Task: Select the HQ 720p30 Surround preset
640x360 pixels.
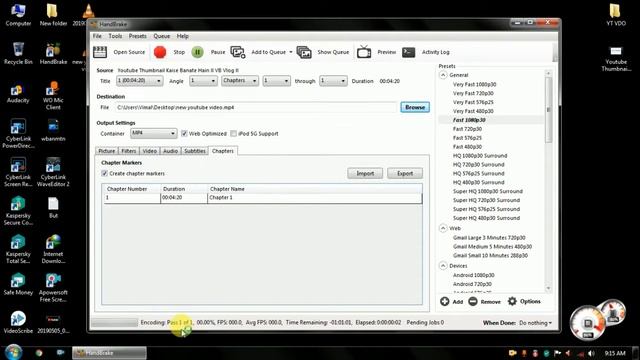Action: 478,164
